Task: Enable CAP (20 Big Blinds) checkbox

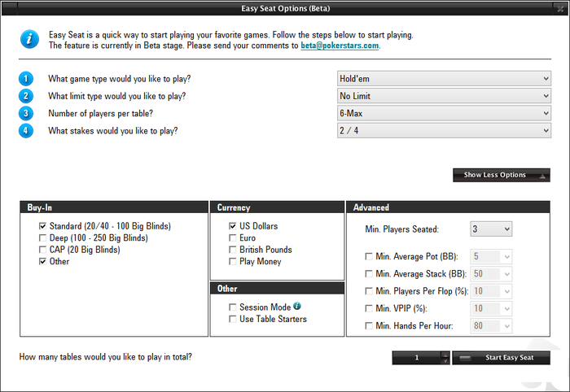Action: 42,250
